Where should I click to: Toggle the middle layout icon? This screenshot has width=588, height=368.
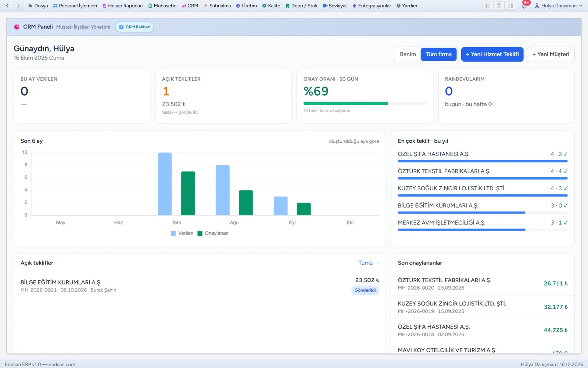(499, 6)
